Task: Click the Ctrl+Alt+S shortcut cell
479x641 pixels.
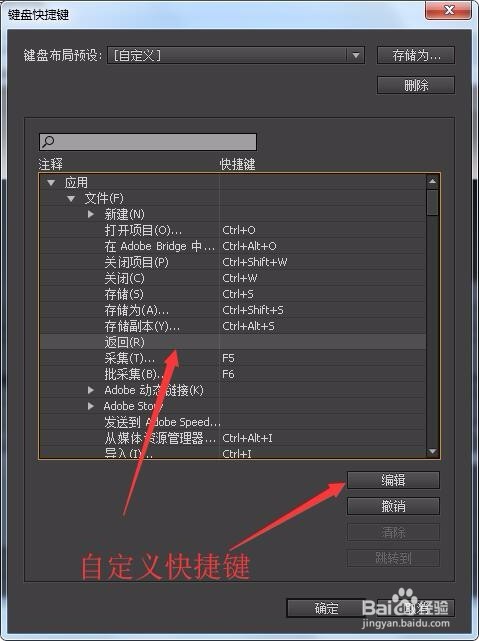Action: click(248, 326)
